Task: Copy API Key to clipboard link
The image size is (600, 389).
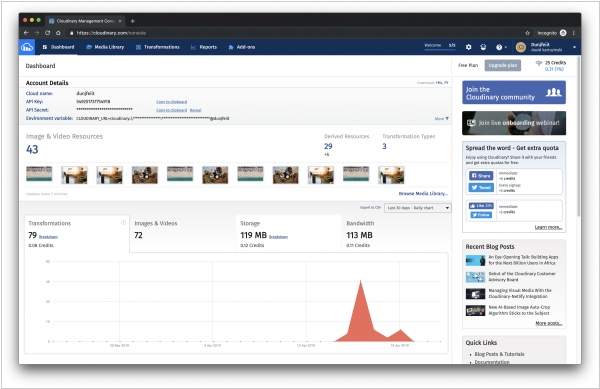Action: [171, 102]
